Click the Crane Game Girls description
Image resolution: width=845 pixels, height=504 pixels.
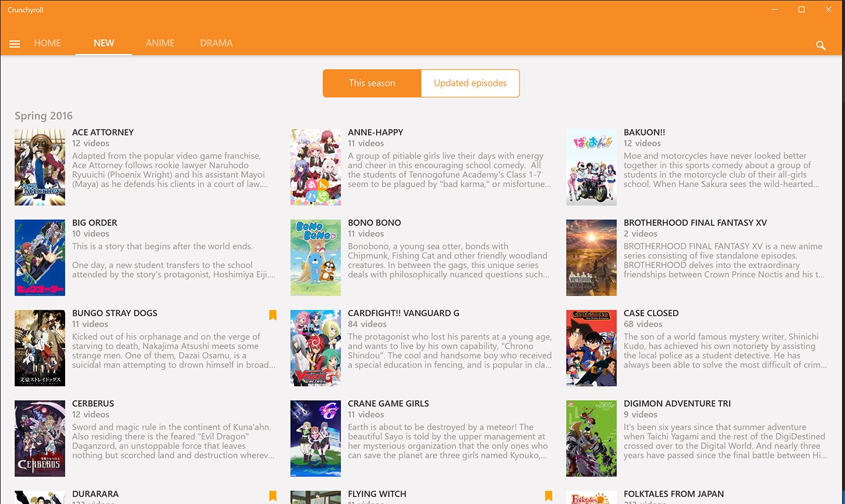pyautogui.click(x=448, y=441)
